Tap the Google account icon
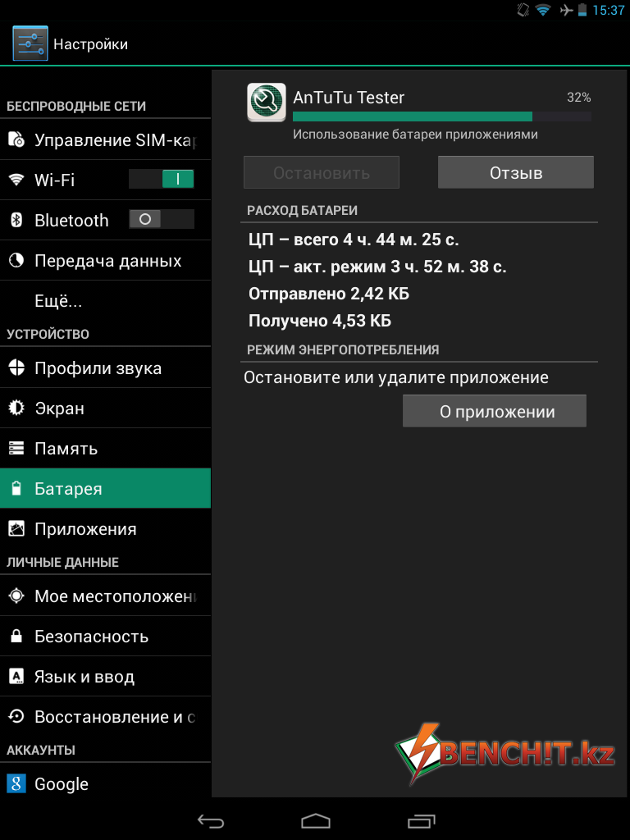This screenshot has width=630, height=840. pos(16,783)
